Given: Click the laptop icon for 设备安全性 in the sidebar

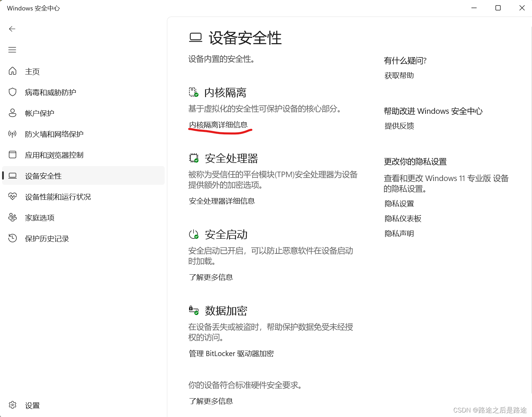Looking at the screenshot, I should pos(13,175).
